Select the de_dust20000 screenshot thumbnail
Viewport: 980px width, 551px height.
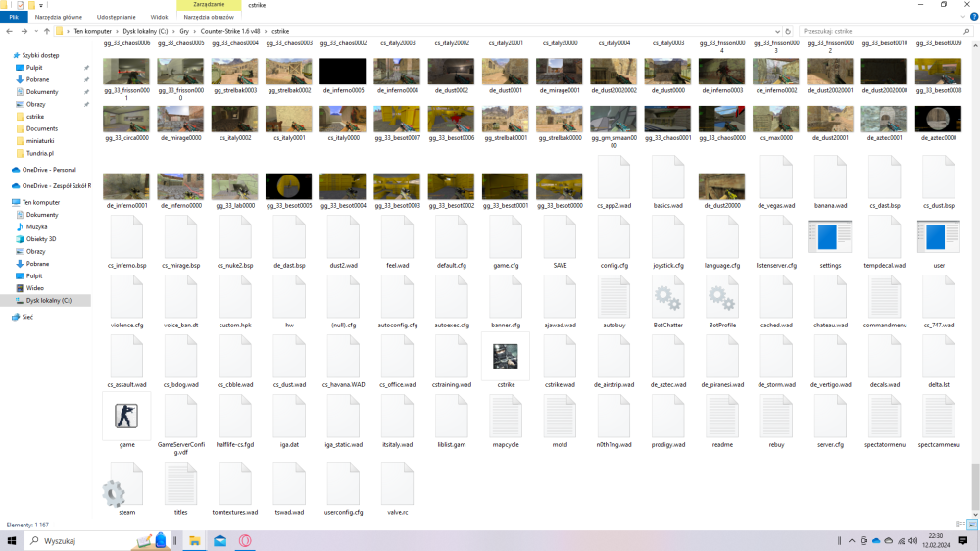[722, 186]
